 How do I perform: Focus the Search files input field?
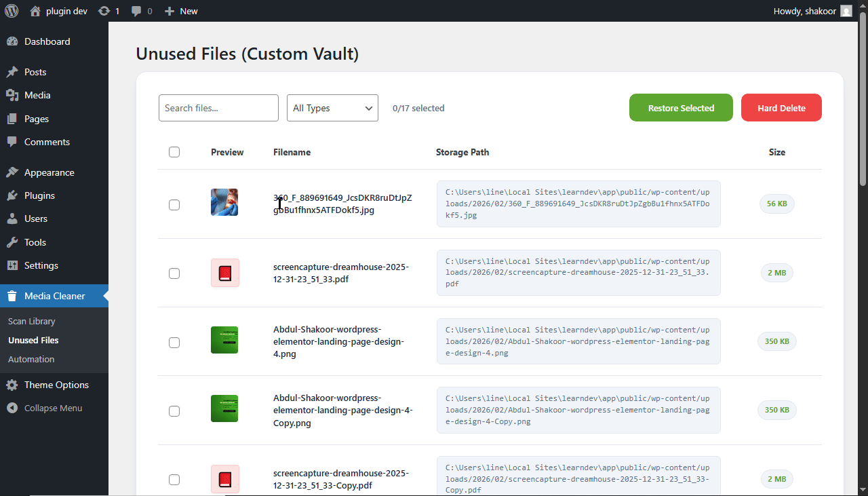tap(218, 108)
